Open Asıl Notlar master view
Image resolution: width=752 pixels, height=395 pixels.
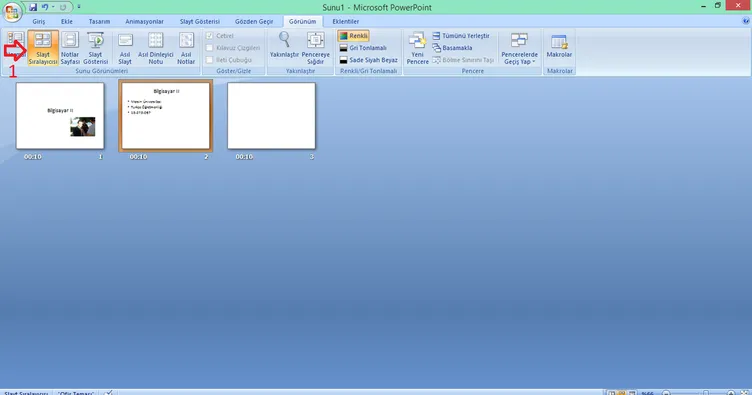pos(186,48)
